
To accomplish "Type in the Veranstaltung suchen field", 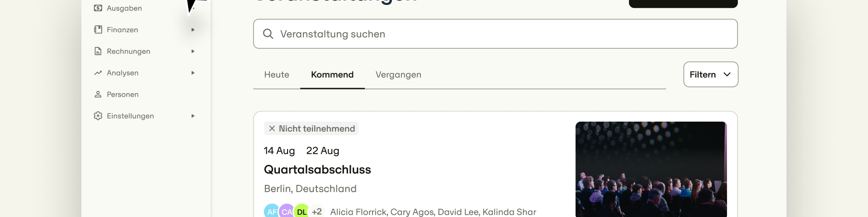I will 497,34.
